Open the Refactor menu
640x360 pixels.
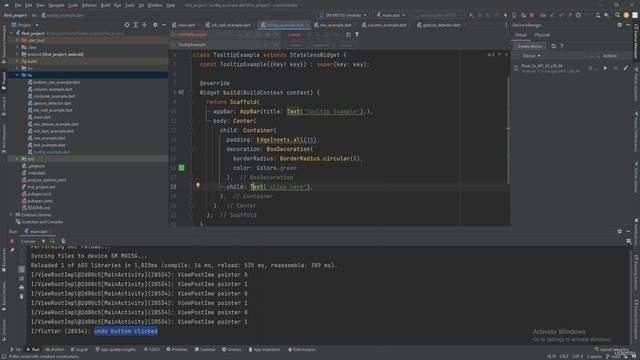click(x=89, y=5)
